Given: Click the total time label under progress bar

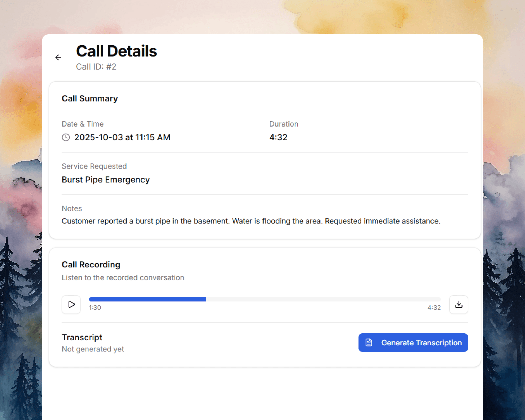Looking at the screenshot, I should pyautogui.click(x=434, y=307).
